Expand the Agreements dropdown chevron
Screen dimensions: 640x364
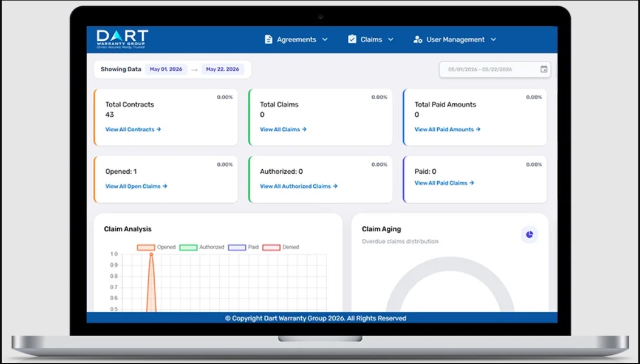[x=325, y=40]
